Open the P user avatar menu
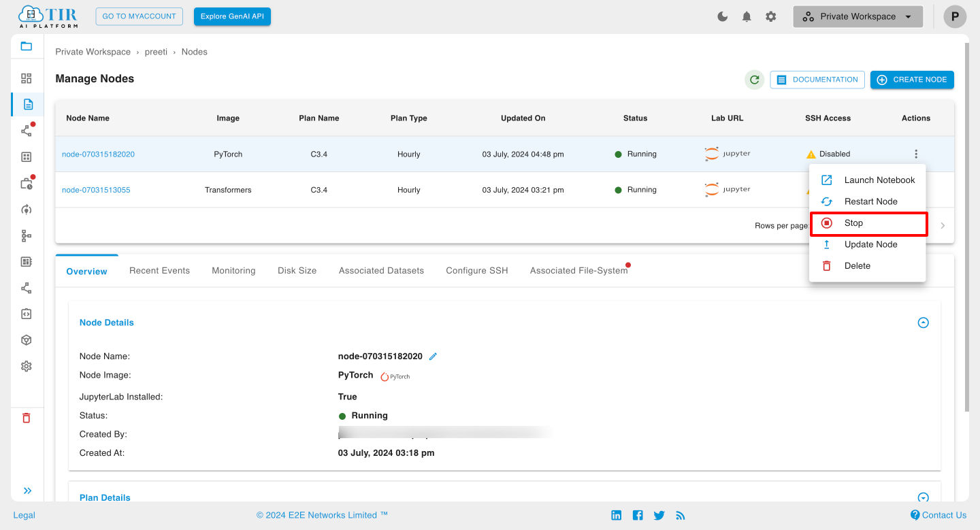The height and width of the screenshot is (530, 980). pos(955,16)
